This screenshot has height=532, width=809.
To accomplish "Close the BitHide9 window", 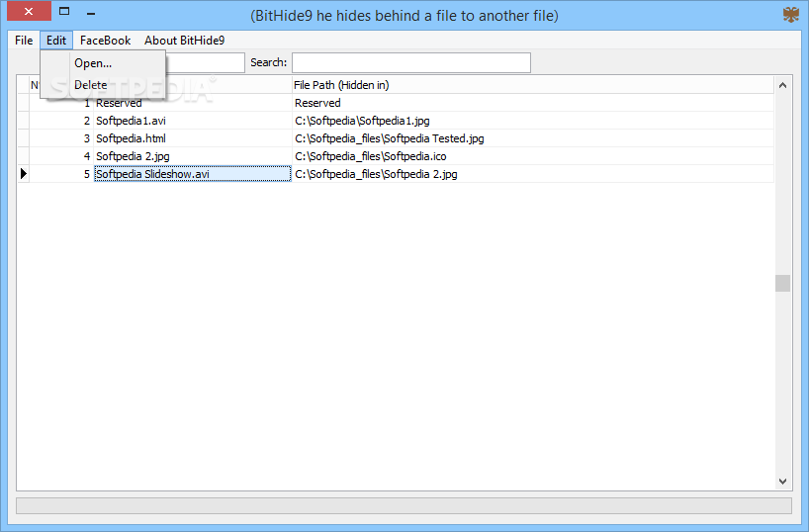I will (29, 11).
